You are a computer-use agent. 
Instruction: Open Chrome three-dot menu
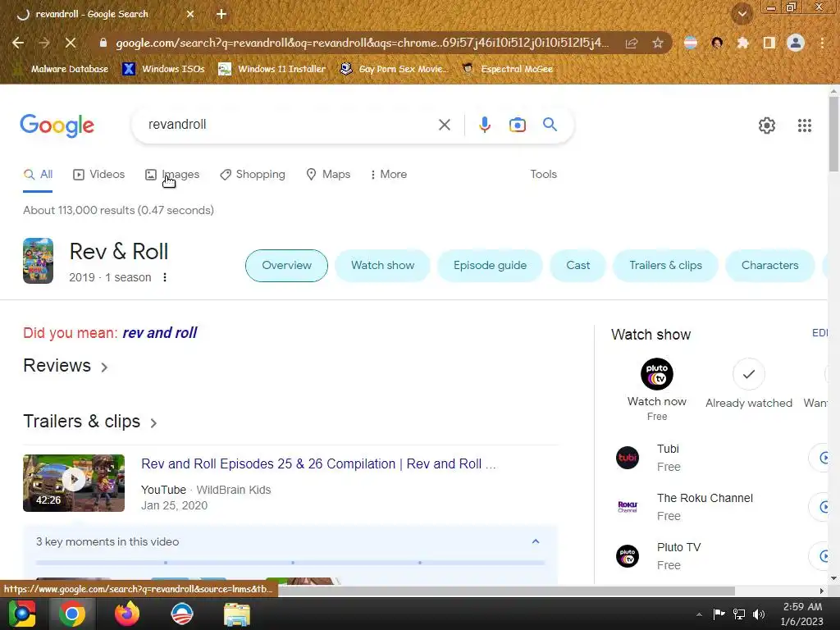(x=822, y=43)
